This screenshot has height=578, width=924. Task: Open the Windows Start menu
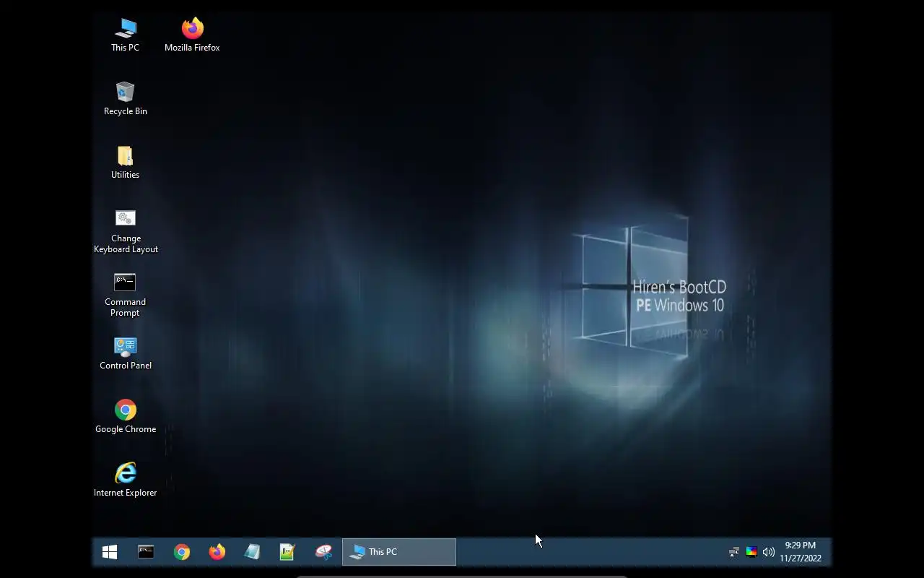[110, 552]
